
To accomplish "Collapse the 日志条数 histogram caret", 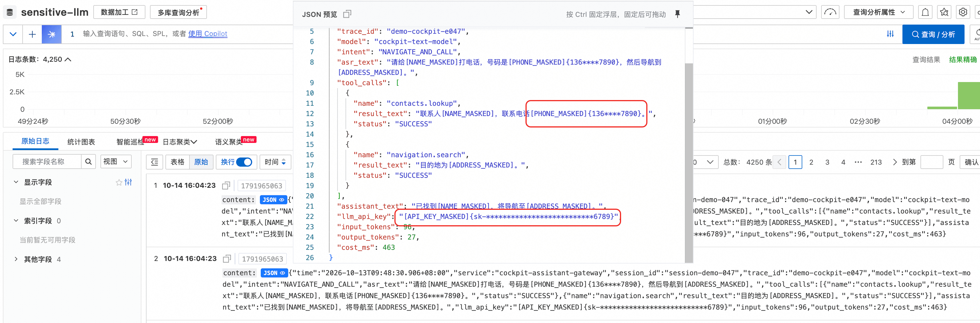I will pos(68,60).
